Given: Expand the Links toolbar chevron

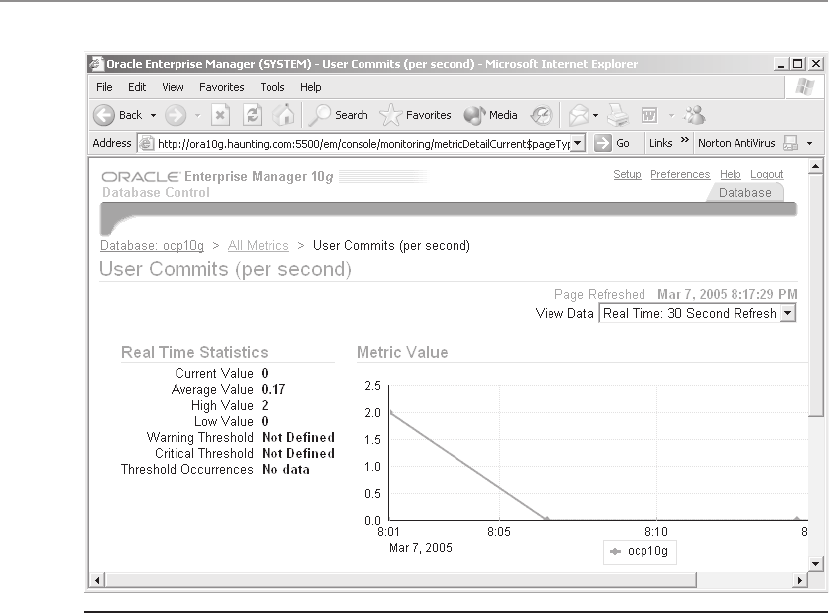Looking at the screenshot, I should 685,140.
